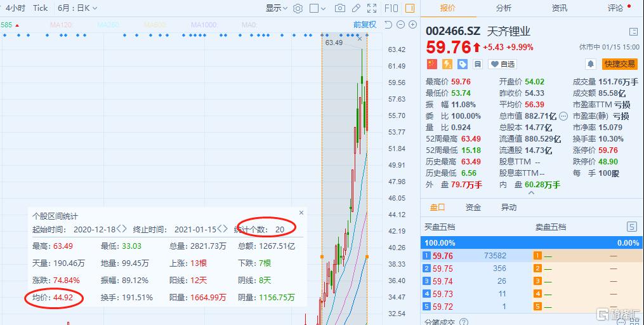Screen dimensions: 644x325
Task: Open the chart settings gear icon
Action: [x=298, y=8]
